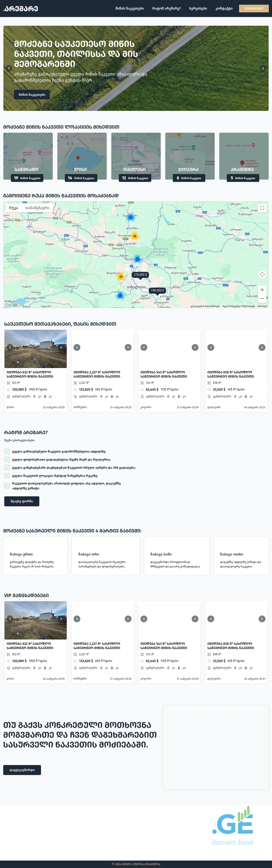Screen dimensions: 272x868
Task: Click the hero slider next arrow
Action: pyautogui.click(x=263, y=68)
